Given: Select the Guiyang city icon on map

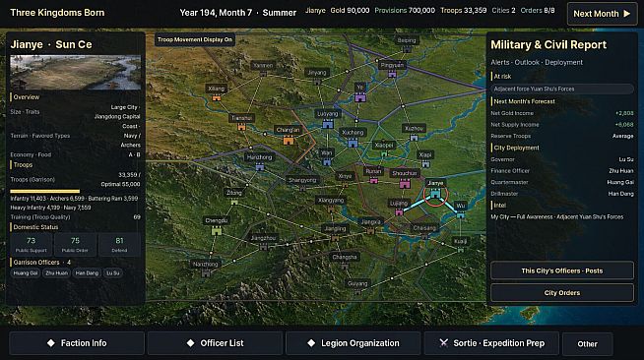Looking at the screenshot, I should (357, 292).
